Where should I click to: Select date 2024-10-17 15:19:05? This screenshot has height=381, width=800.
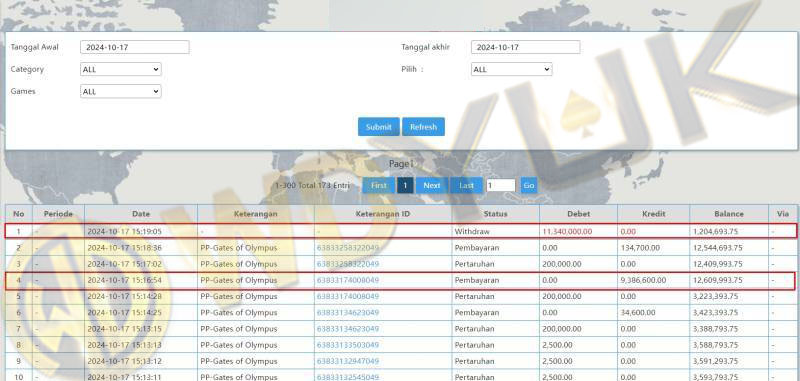(x=124, y=232)
